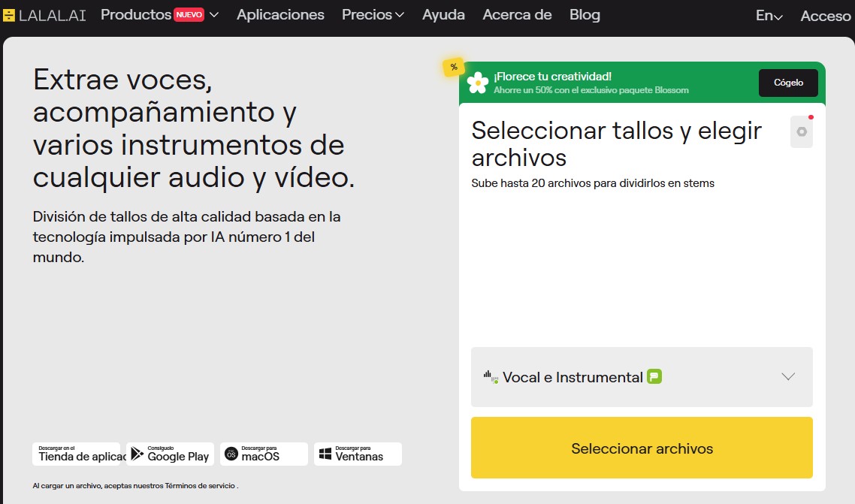
Task: Open the Blog page
Action: click(x=585, y=15)
